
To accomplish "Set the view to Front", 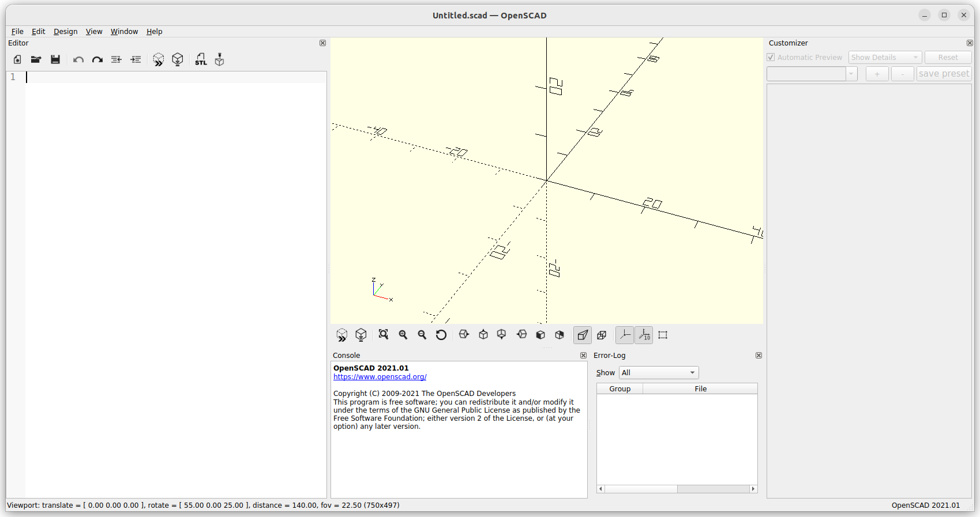I will click(x=540, y=335).
